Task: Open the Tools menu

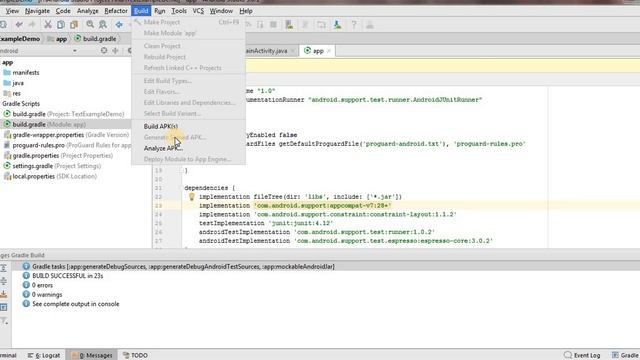Action: (179, 11)
